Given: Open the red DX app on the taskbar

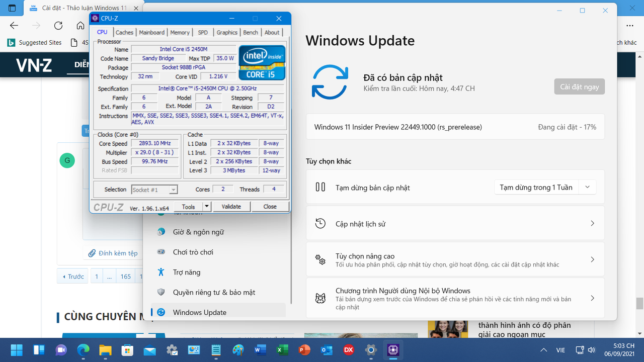Looking at the screenshot, I should click(349, 350).
